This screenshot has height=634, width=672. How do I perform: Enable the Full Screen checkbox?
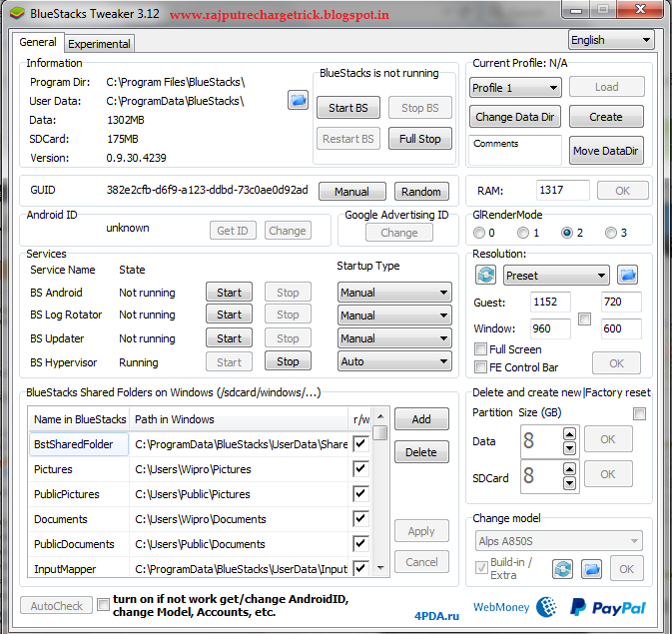pyautogui.click(x=481, y=348)
